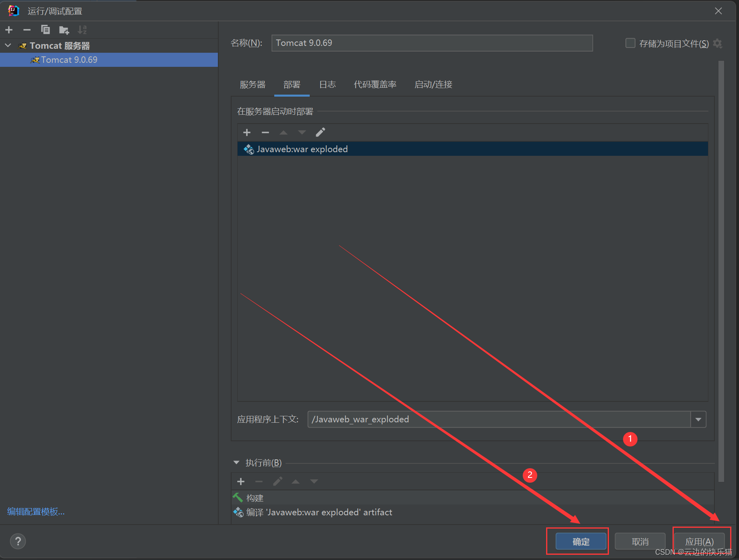Switch to the 部署 tab
Screen dimensions: 739x560
point(292,85)
